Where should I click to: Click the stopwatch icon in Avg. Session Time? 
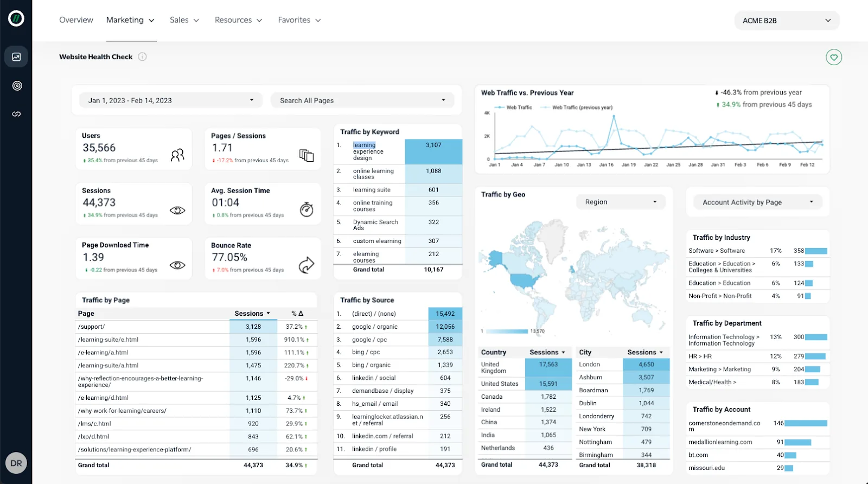[x=307, y=209]
